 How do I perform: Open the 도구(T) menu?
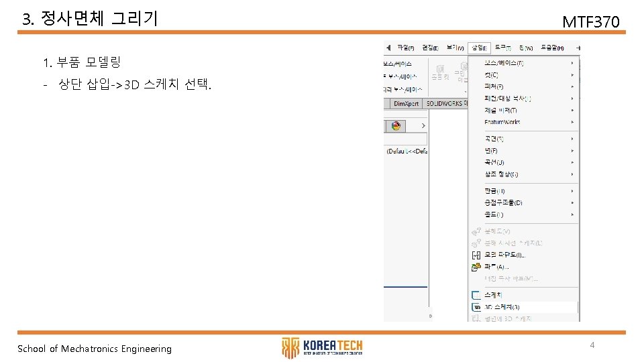[x=502, y=48]
